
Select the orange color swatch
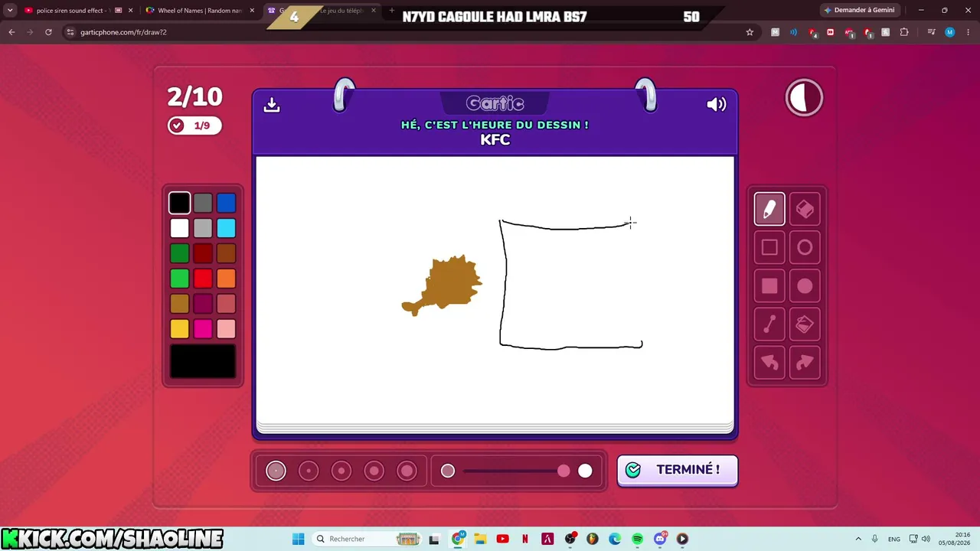pyautogui.click(x=226, y=279)
